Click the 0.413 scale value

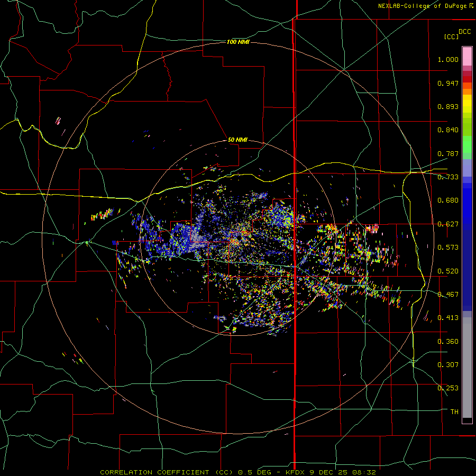(x=448, y=318)
